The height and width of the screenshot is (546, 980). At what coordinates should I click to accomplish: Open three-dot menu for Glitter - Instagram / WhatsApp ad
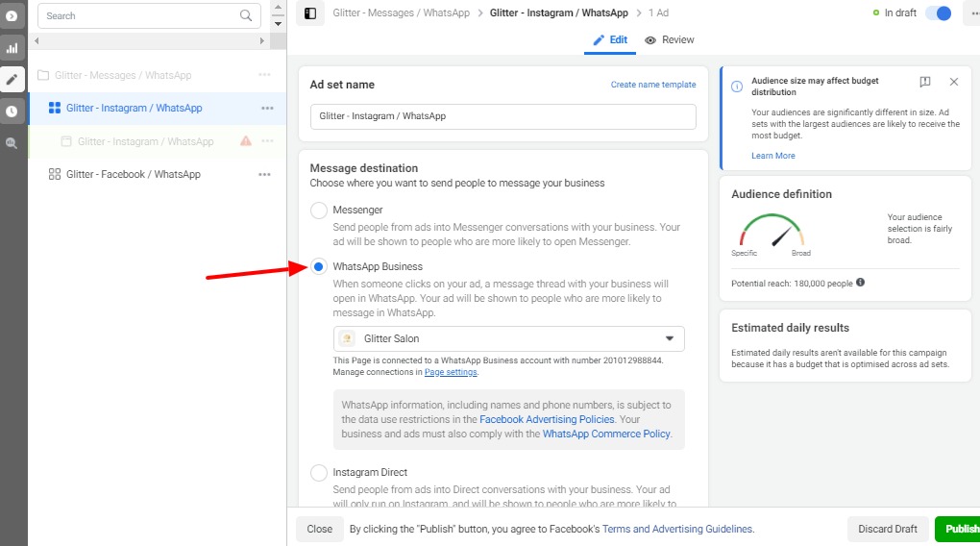click(x=267, y=140)
